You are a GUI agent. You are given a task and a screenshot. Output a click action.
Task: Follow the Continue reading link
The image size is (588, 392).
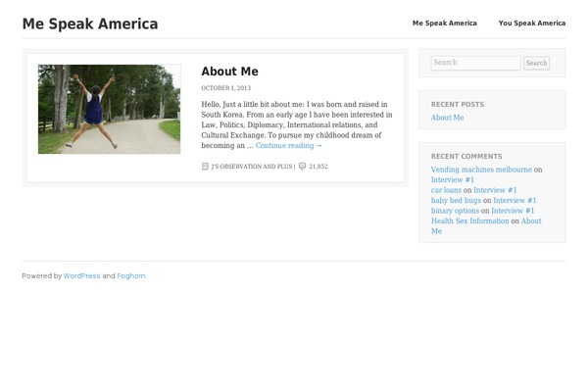coord(288,146)
